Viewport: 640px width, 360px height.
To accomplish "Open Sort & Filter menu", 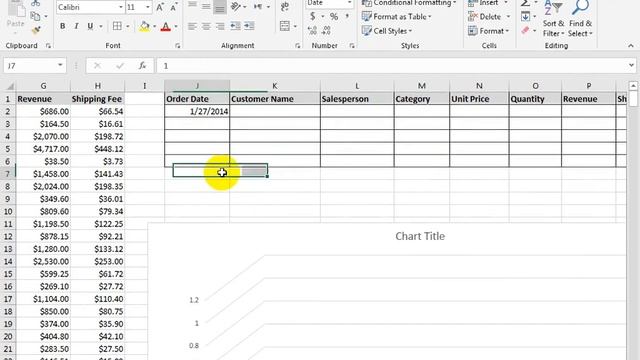I will (553, 19).
